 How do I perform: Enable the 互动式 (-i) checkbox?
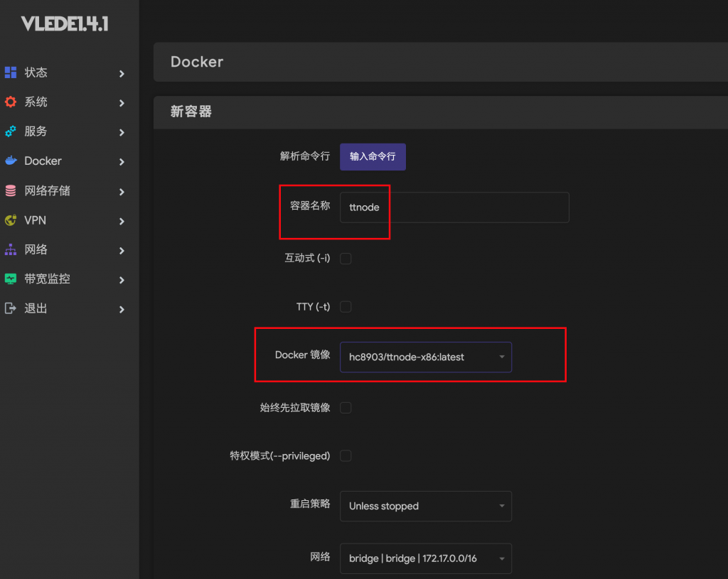coord(346,259)
